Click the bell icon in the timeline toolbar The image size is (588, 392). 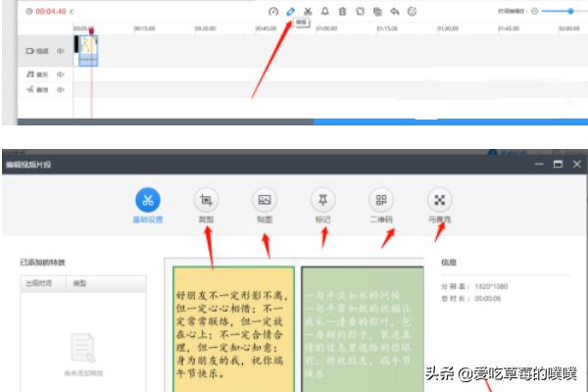click(x=325, y=12)
